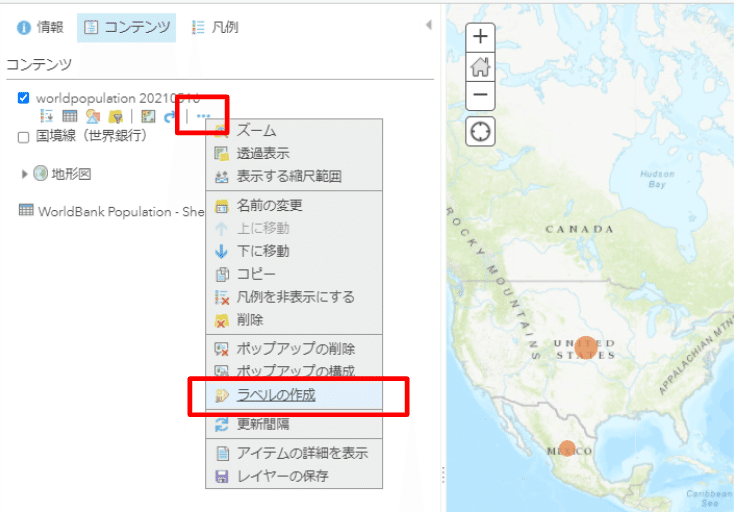
Task: Choose アイテムの詳細を表示 menu item
Action: point(294,453)
